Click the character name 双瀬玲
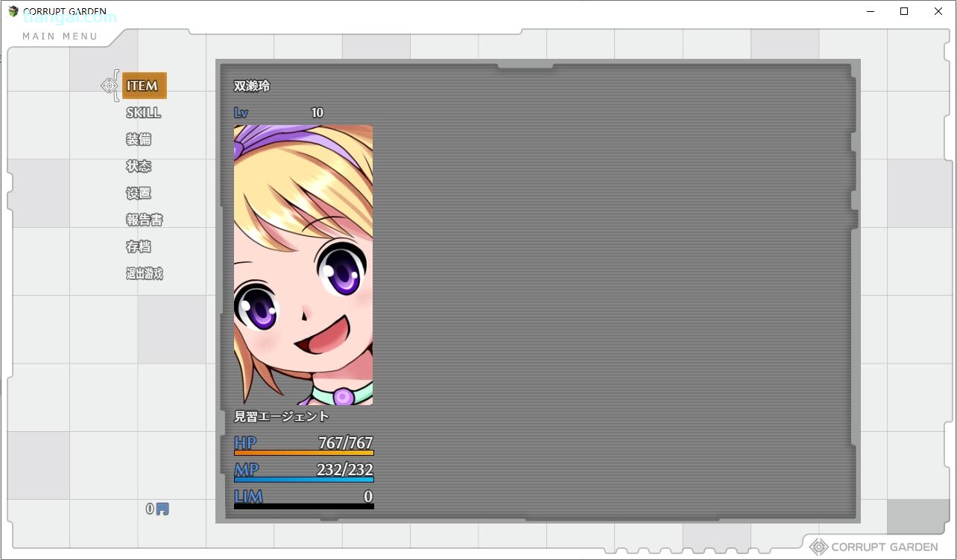 point(252,86)
